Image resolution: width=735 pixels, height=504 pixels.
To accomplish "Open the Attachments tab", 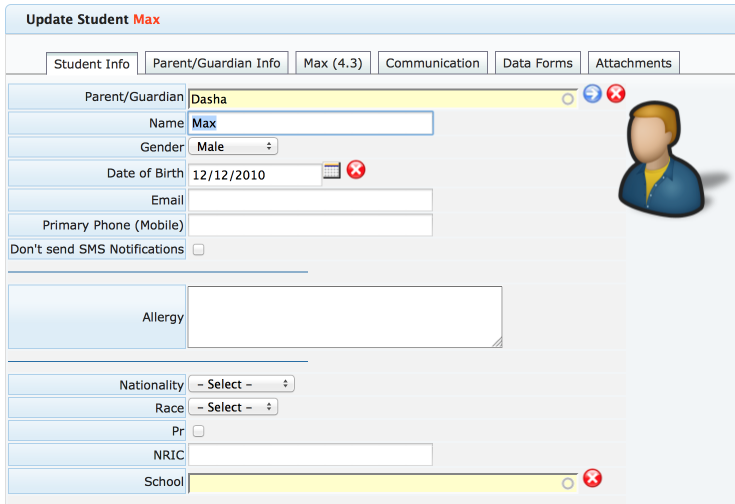I will tap(634, 63).
